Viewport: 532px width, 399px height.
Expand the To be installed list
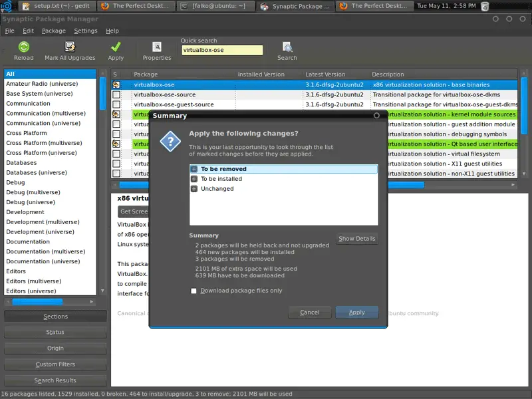point(194,179)
